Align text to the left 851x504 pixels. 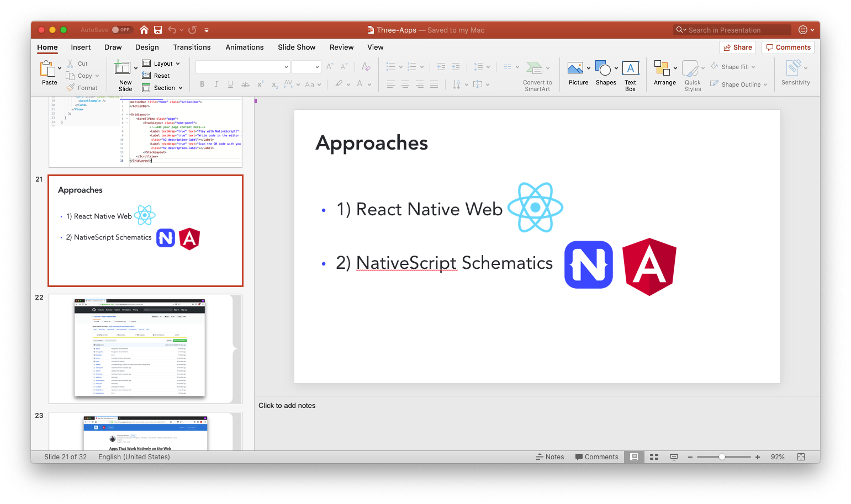(x=391, y=84)
